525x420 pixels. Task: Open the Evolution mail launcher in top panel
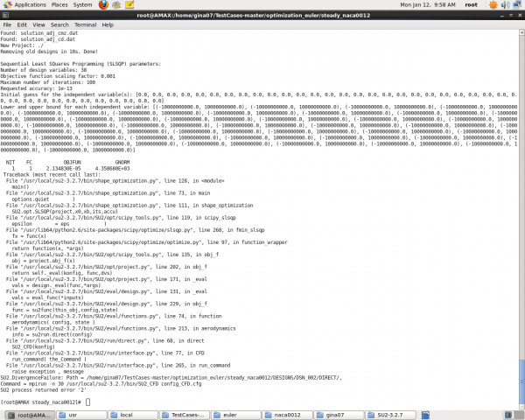(116, 4)
